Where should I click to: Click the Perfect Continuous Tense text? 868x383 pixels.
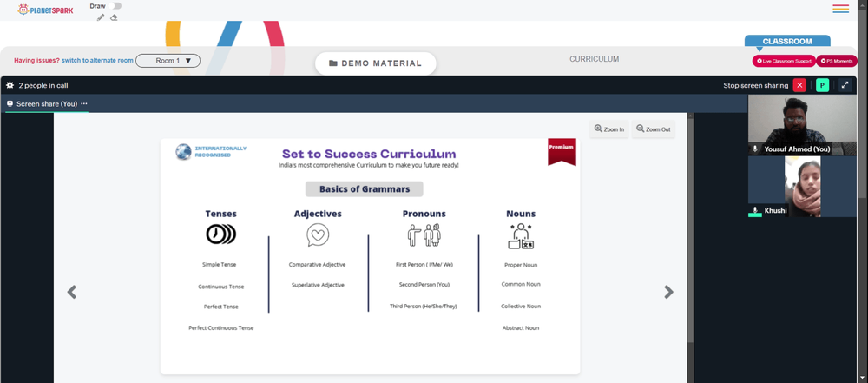pyautogui.click(x=220, y=328)
